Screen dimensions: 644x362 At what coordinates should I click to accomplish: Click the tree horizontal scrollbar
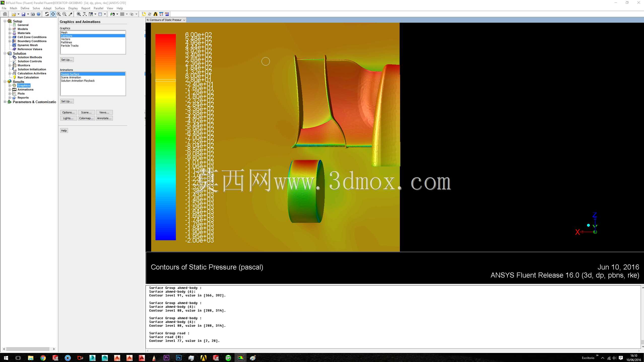tap(28, 349)
